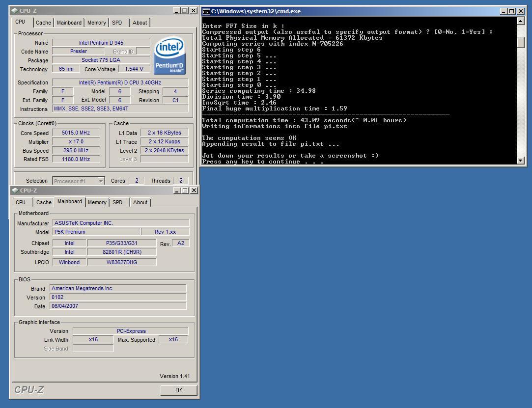Click the Threads count value field
Screen dimensions: 532x408
(x=181, y=181)
